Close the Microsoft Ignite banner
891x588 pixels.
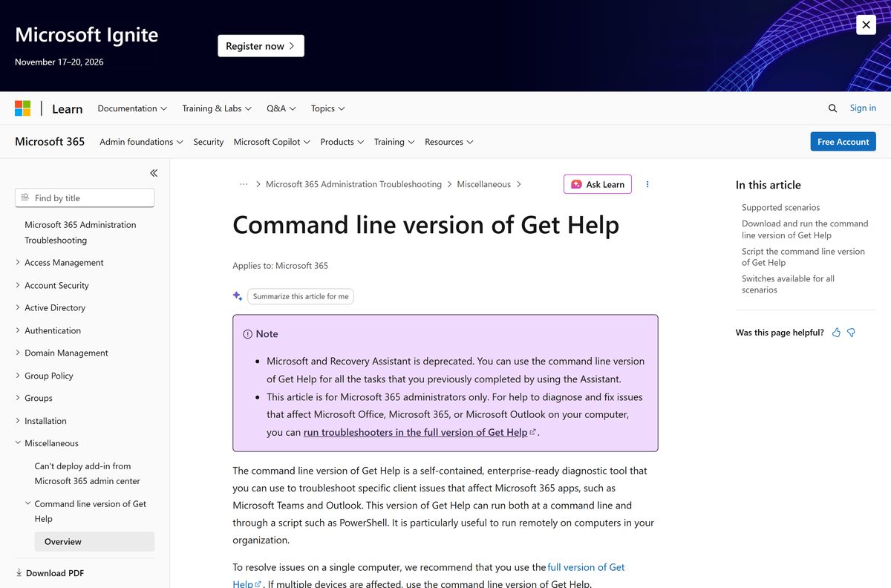[x=866, y=24]
